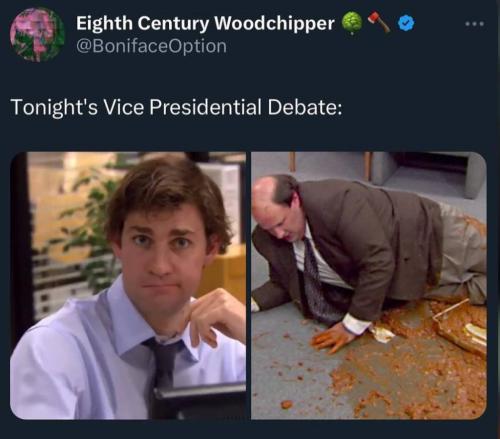The width and height of the screenshot is (500, 439).
Task: Open the round profile avatar picture
Action: 37,35
